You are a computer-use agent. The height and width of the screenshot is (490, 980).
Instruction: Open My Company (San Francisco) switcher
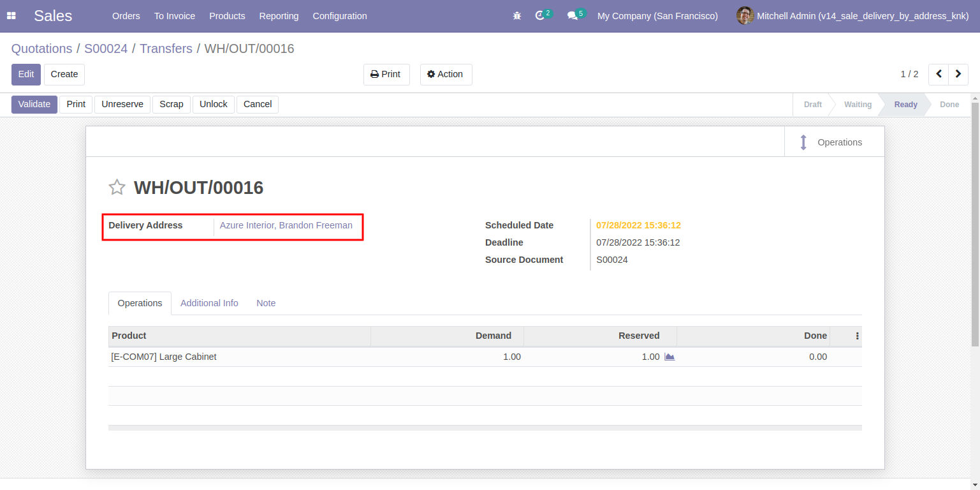coord(657,16)
